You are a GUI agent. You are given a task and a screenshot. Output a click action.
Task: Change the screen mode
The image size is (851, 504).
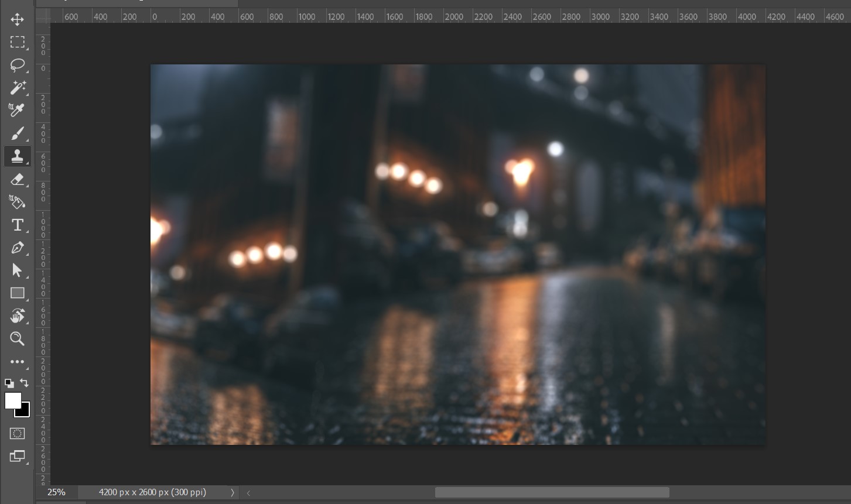click(x=17, y=457)
